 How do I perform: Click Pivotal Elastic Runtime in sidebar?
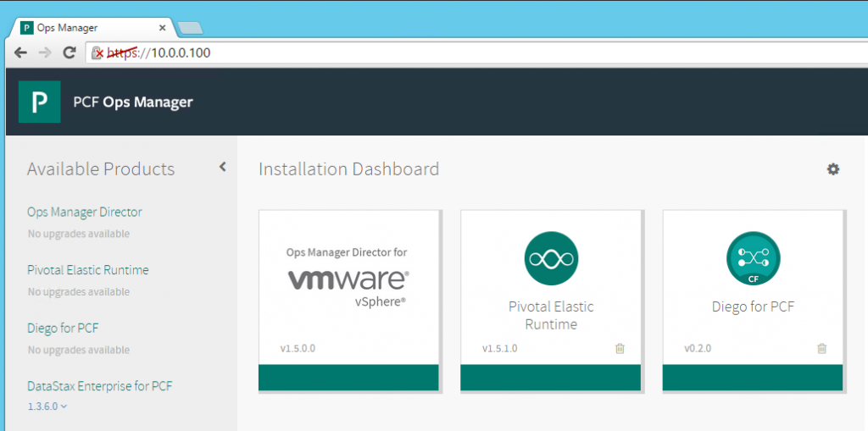pos(88,270)
